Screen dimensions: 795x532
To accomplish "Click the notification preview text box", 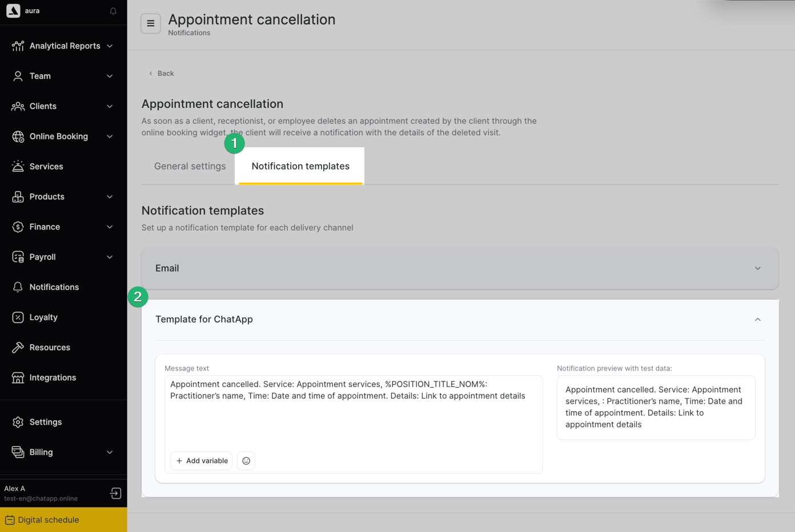I will click(x=656, y=408).
